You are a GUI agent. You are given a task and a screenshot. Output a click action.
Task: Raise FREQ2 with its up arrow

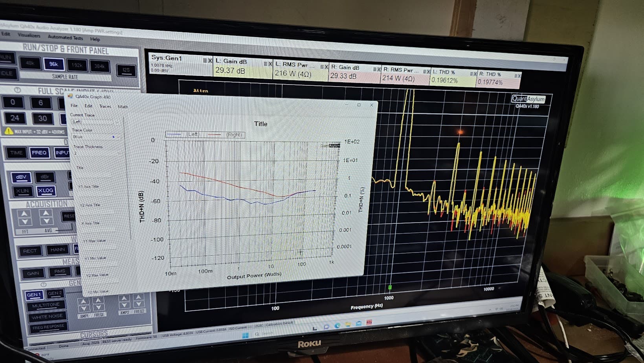pos(138,297)
